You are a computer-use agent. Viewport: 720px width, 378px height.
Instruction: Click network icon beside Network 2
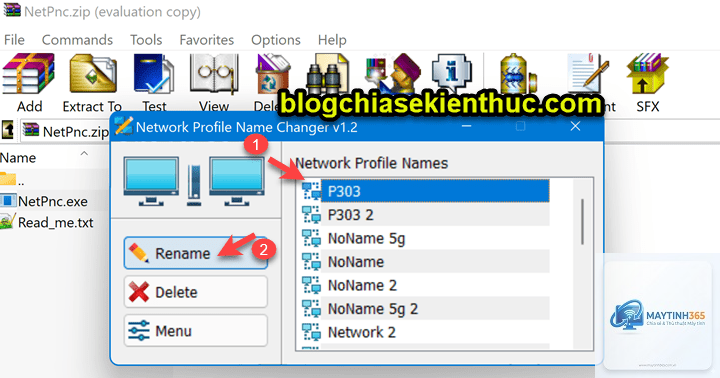[x=311, y=332]
